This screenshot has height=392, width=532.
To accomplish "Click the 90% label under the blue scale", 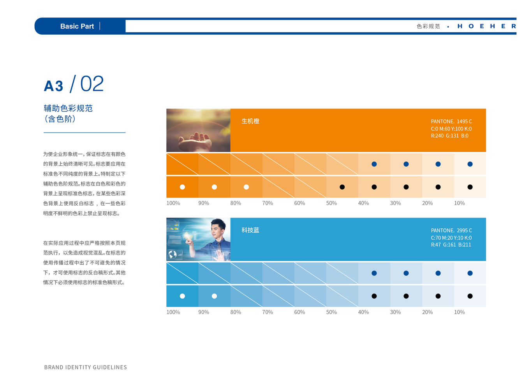I will 204,312.
